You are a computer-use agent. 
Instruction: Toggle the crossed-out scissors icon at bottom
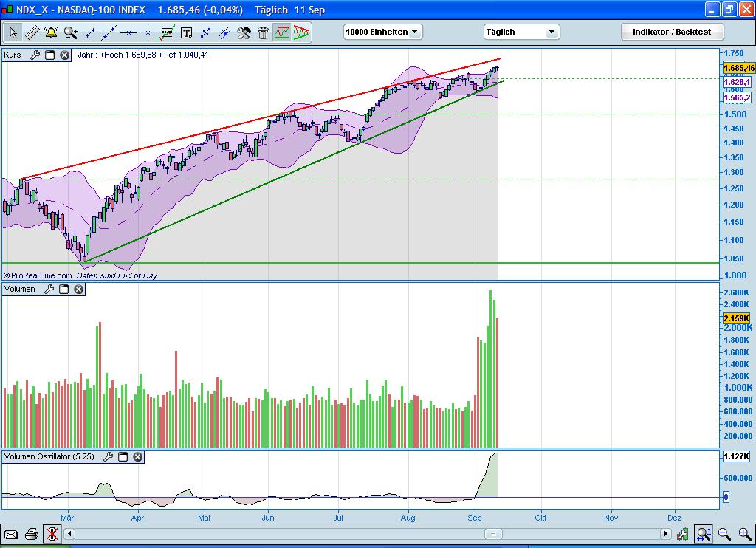[x=52, y=534]
